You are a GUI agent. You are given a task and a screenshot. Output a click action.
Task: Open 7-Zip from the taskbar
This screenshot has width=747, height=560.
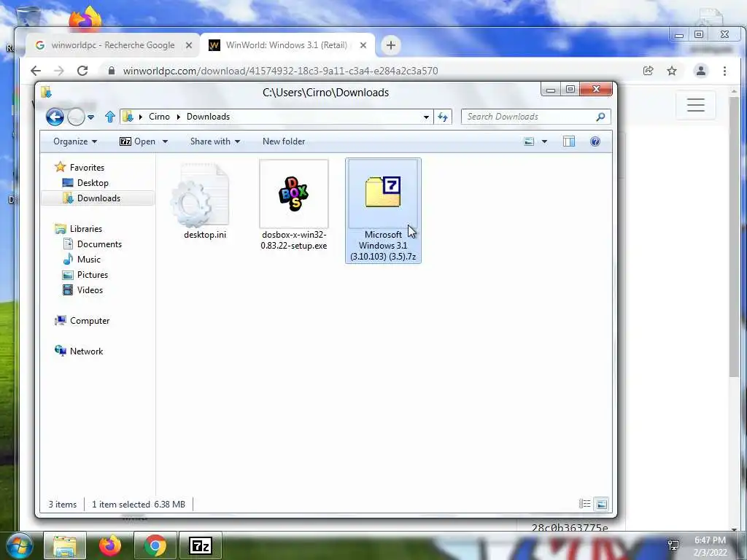point(201,545)
